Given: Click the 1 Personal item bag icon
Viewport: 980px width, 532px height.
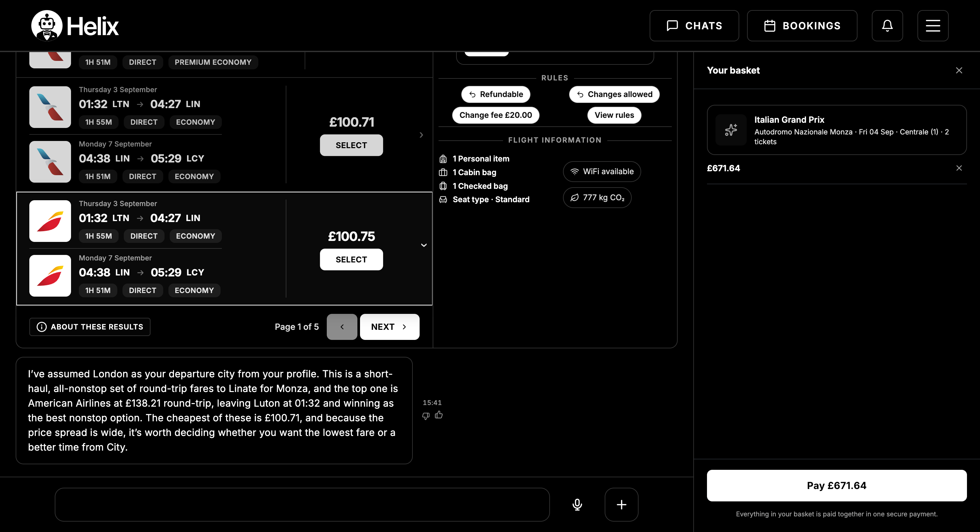Looking at the screenshot, I should click(443, 159).
